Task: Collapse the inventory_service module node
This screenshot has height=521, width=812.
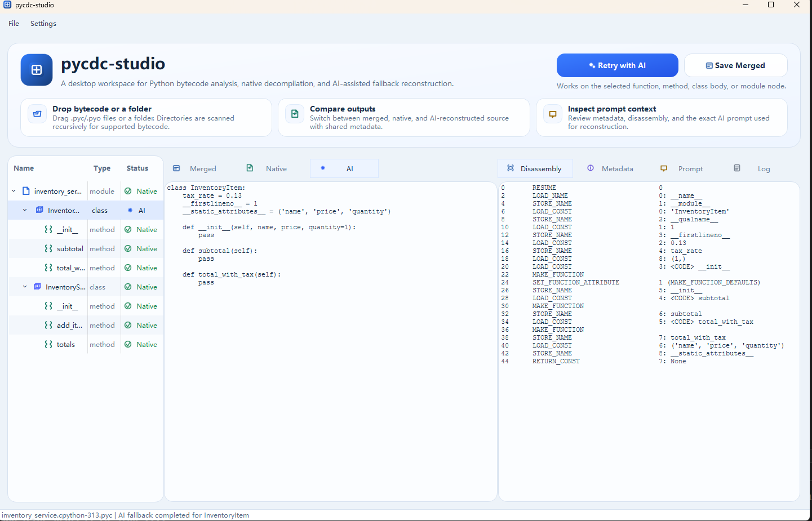Action: [x=14, y=191]
